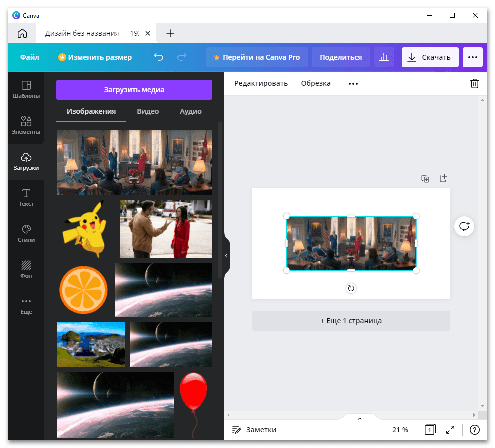495x448 pixels.
Task: Open the top bar more options menu
Action: (472, 57)
